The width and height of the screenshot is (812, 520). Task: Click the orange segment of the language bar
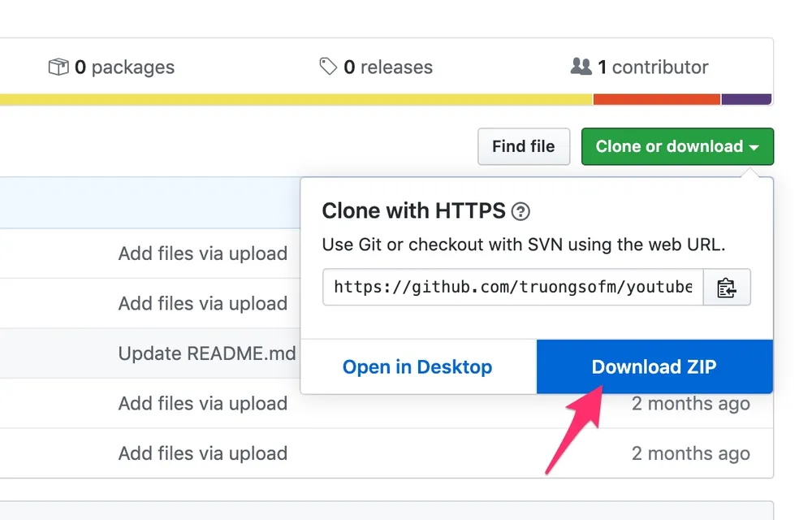656,99
